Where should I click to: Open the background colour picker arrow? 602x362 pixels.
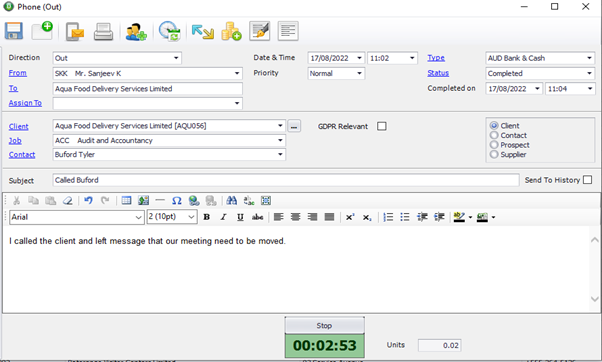(x=493, y=217)
